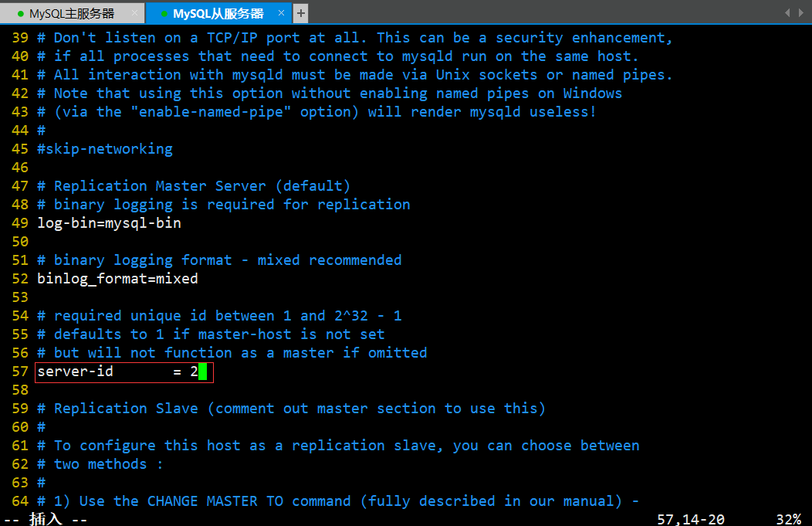Open a new session tab with plus
The height and width of the screenshot is (526, 812).
pyautogui.click(x=300, y=13)
